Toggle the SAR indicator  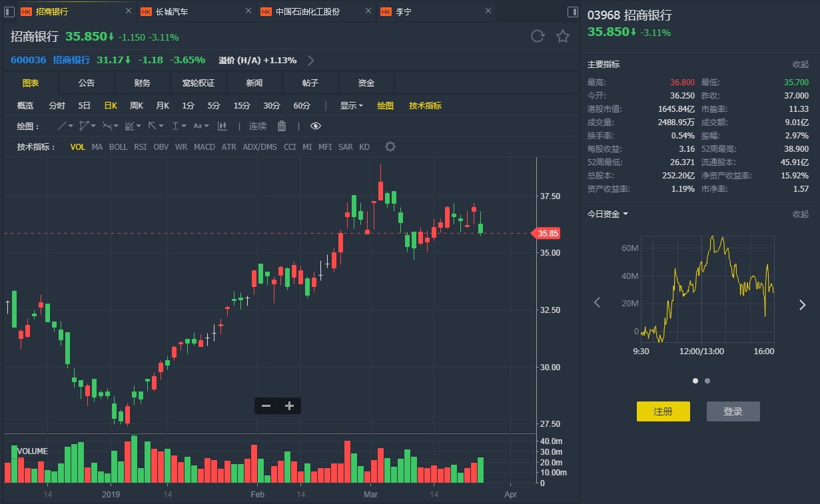[345, 146]
